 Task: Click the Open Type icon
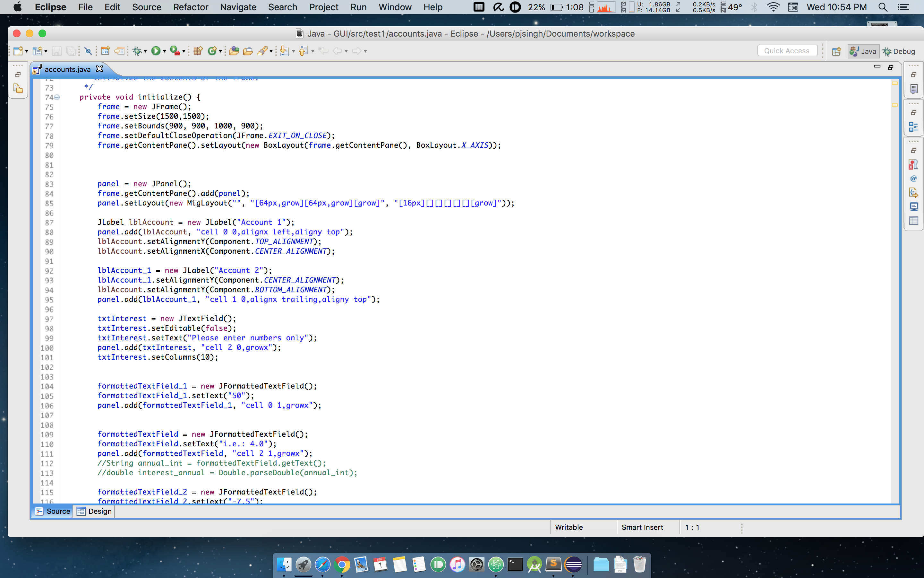point(234,51)
